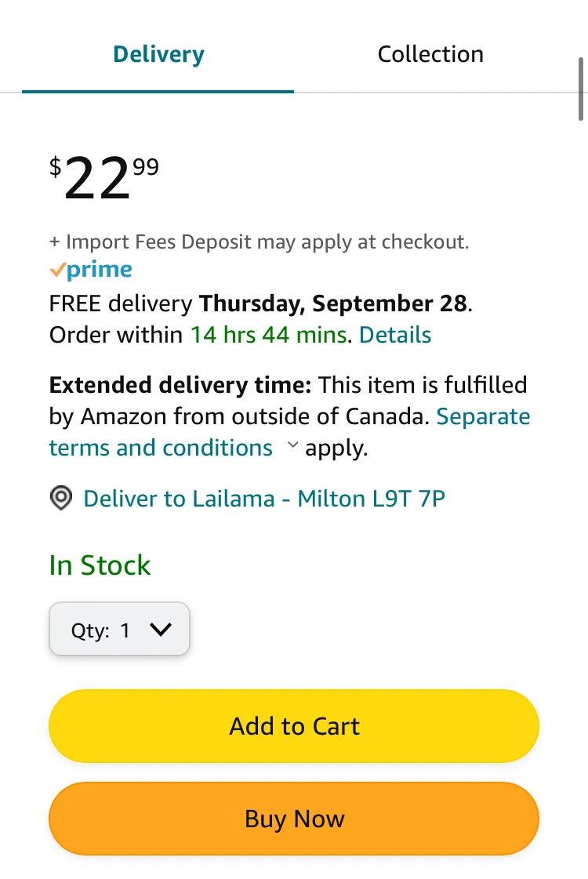This screenshot has width=588, height=879.
Task: Click the Extended delivery time heading
Action: tap(180, 385)
